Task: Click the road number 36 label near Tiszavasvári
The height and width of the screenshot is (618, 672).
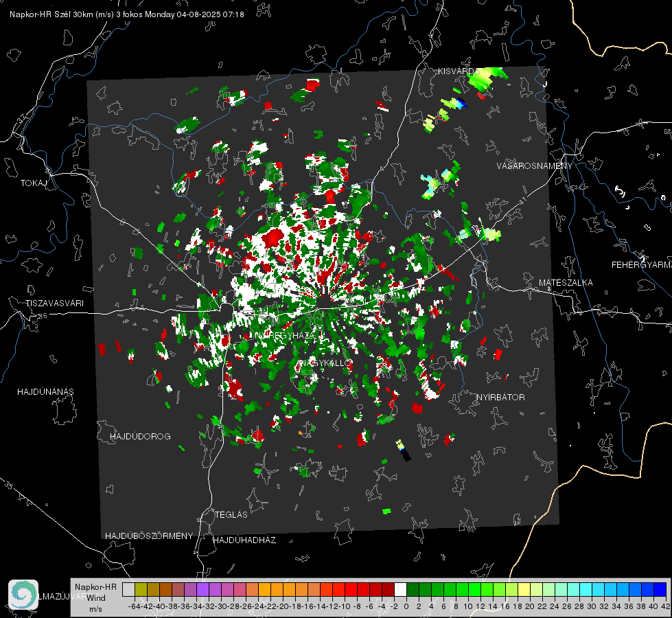Action: click(x=43, y=316)
